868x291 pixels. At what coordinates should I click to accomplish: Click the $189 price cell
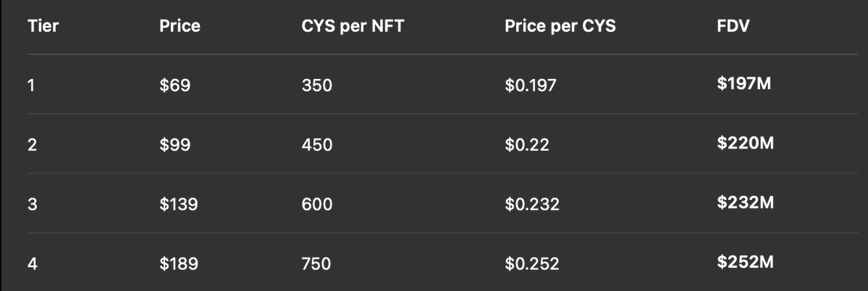[x=178, y=263]
